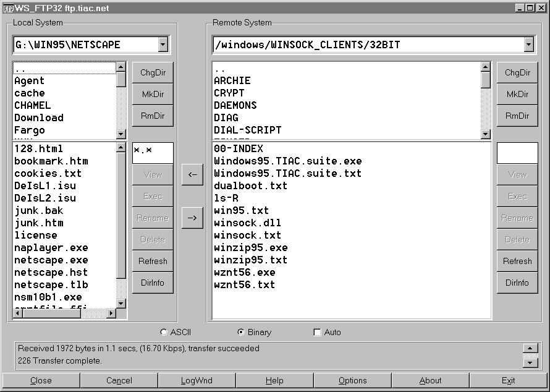The height and width of the screenshot is (392, 550).
Task: Select local folder Download
Action: point(64,117)
